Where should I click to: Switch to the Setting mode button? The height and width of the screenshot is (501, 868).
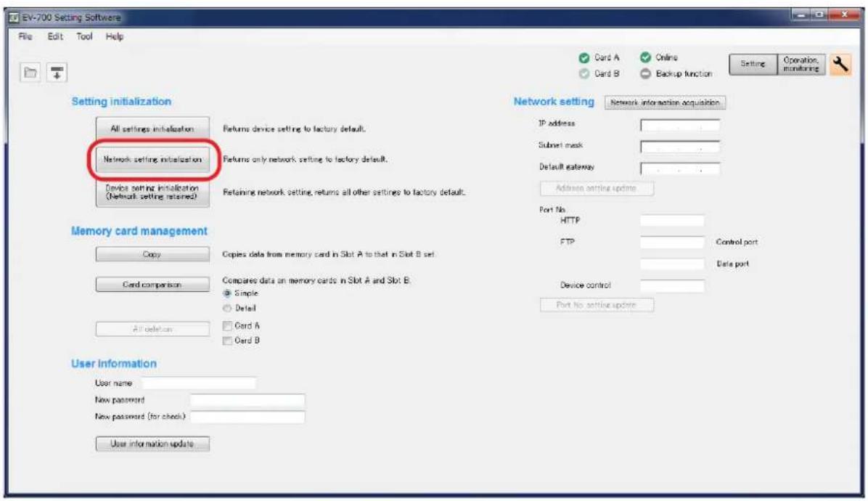tap(753, 64)
